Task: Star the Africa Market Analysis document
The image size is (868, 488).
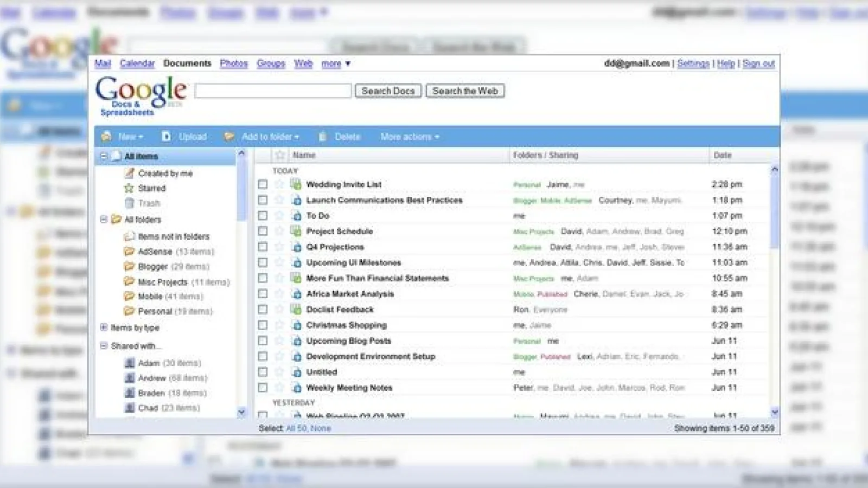Action: [279, 294]
